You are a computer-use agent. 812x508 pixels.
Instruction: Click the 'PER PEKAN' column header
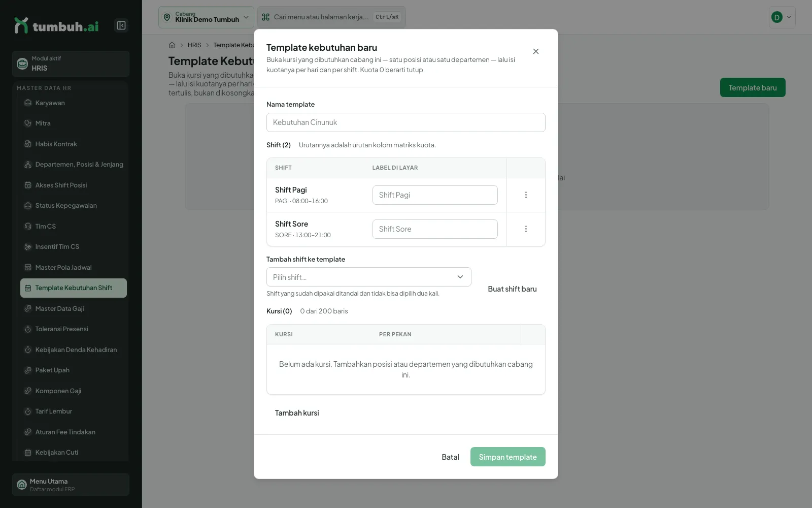pyautogui.click(x=395, y=334)
